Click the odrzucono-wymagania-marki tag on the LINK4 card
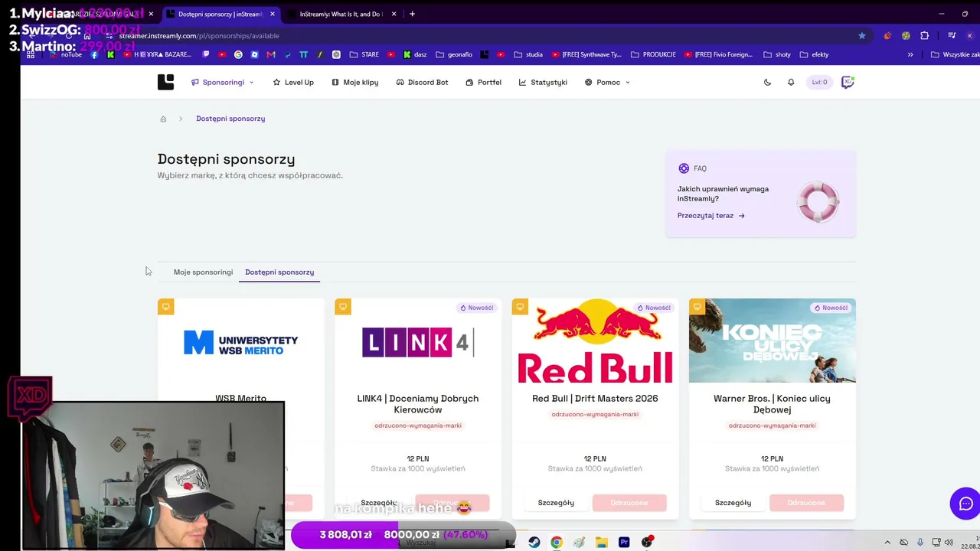 click(x=418, y=425)
